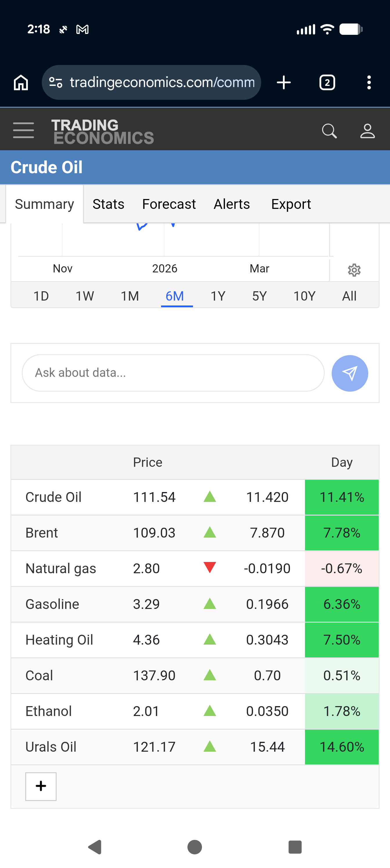The width and height of the screenshot is (390, 868).
Task: Open the user account icon
Action: [367, 131]
